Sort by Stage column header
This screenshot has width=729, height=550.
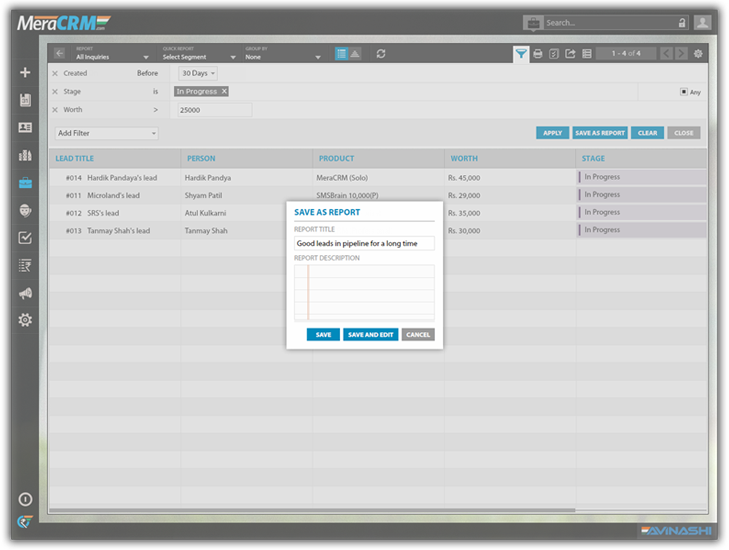point(593,159)
